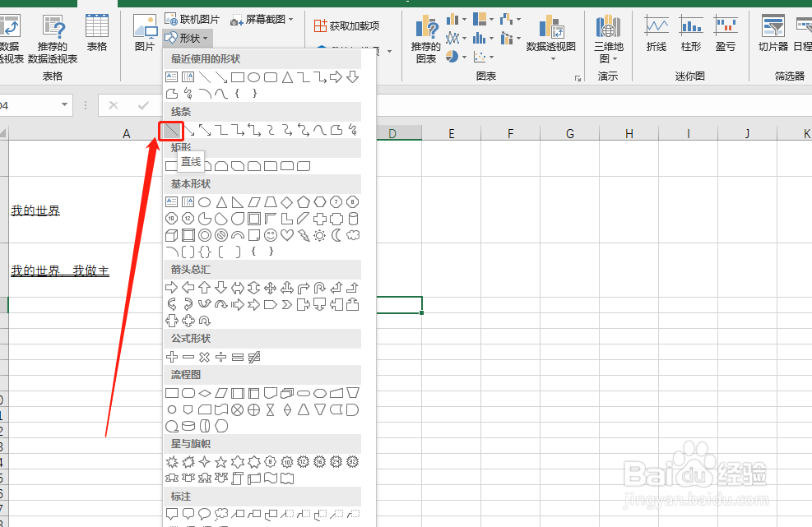Select the Quad Arrow block arrow

271,287
